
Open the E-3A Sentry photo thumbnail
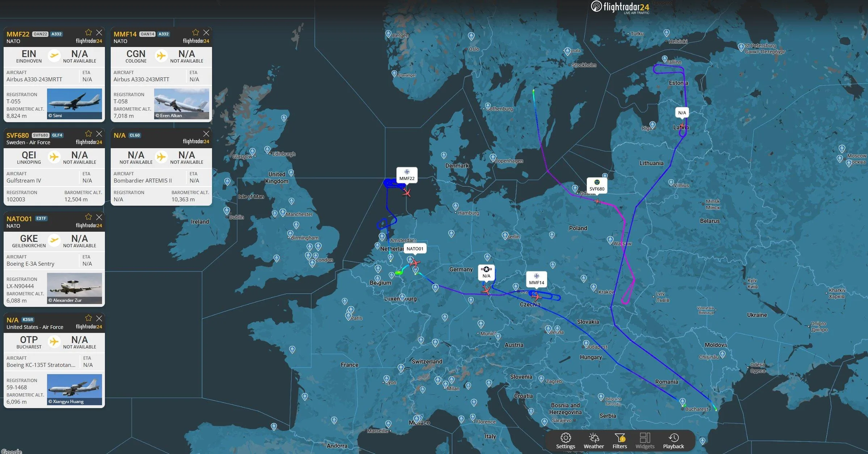point(75,288)
